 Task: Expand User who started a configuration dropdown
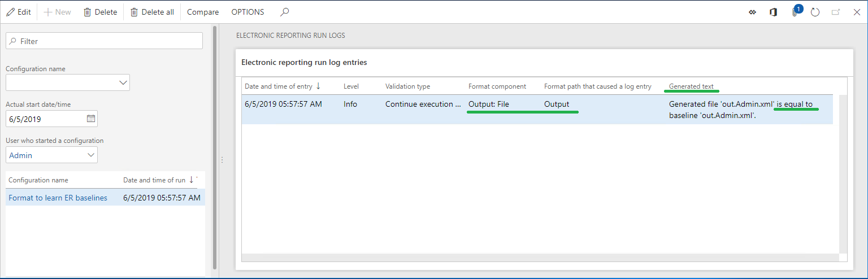(x=91, y=155)
